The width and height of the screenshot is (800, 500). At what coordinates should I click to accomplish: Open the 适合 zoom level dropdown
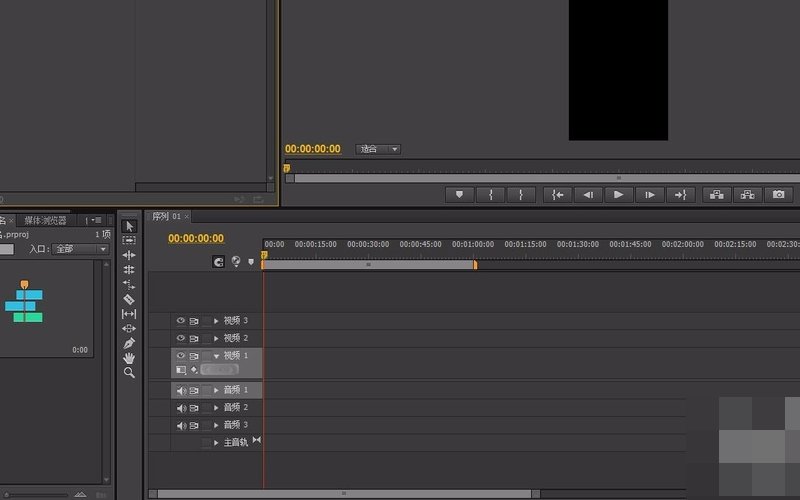(379, 149)
